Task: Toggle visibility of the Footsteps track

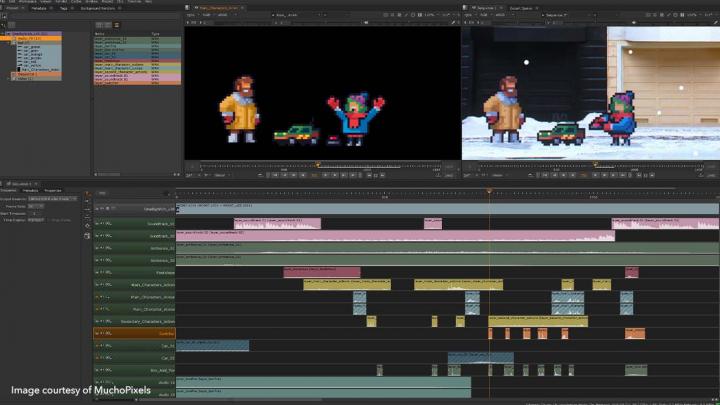Action: point(103,272)
